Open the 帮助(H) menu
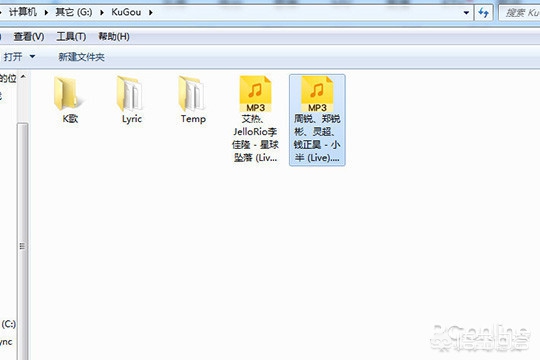Screen dimensions: 540x360 tap(114, 37)
